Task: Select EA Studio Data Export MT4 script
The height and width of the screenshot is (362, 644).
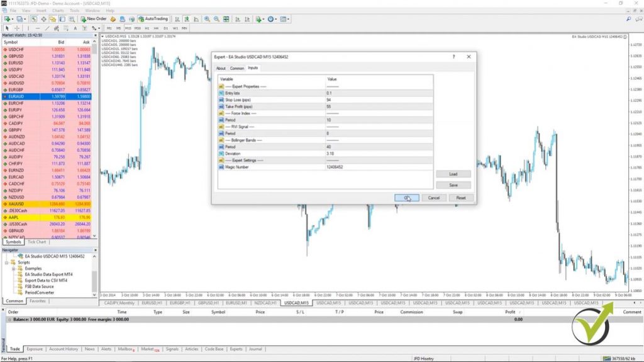Action: tap(48, 274)
